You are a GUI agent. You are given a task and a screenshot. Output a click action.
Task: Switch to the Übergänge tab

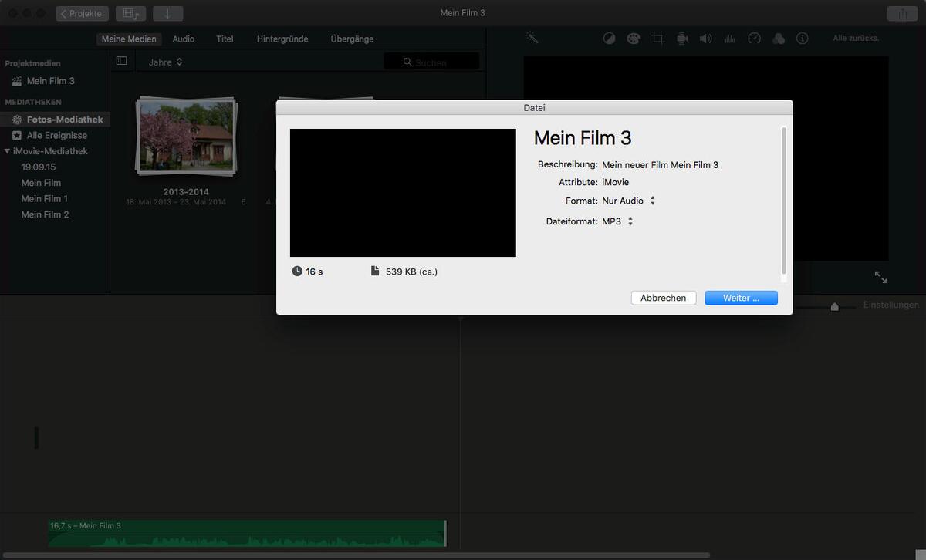(x=352, y=39)
